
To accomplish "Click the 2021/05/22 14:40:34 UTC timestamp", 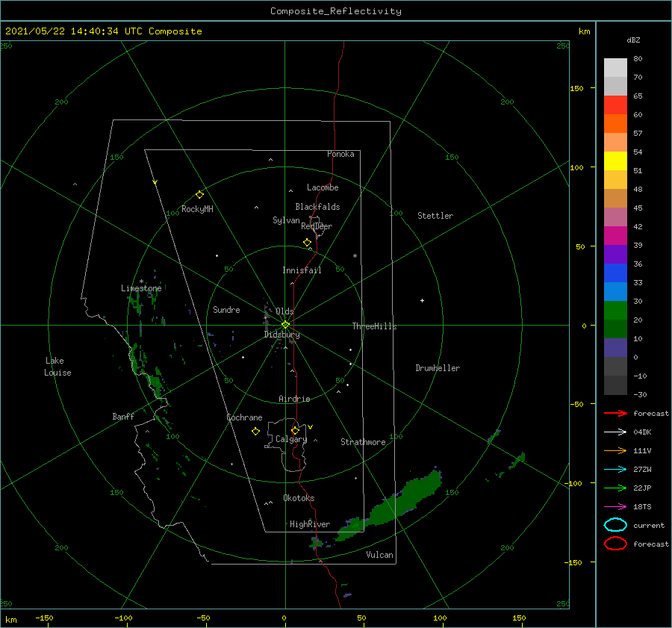I will click(103, 31).
